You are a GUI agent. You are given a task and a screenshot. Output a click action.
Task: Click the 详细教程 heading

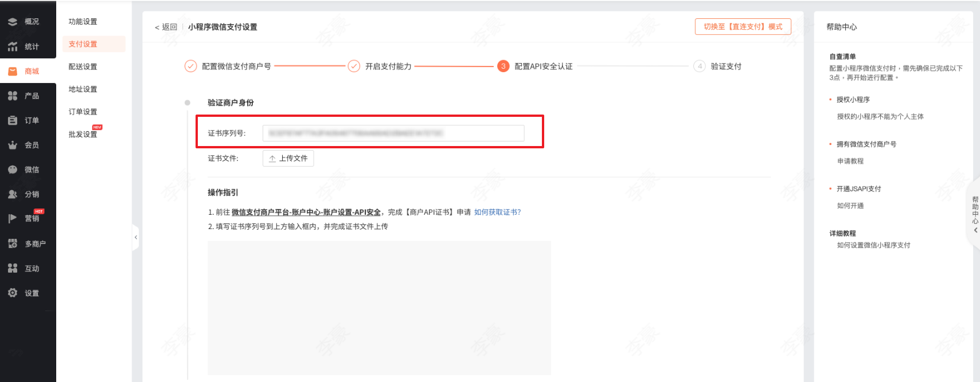[x=842, y=234]
